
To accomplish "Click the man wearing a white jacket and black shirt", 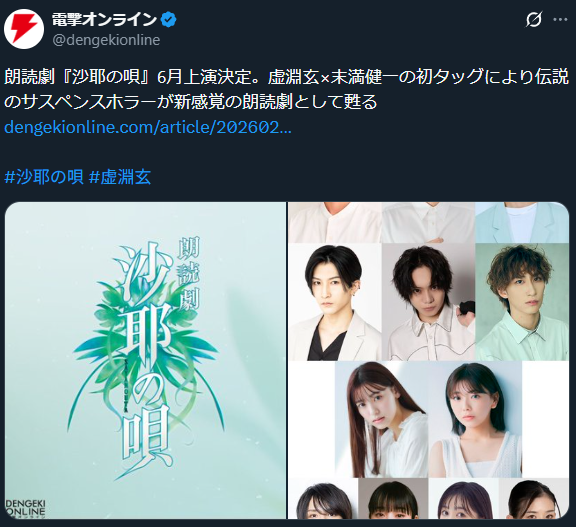I will tap(335, 302).
